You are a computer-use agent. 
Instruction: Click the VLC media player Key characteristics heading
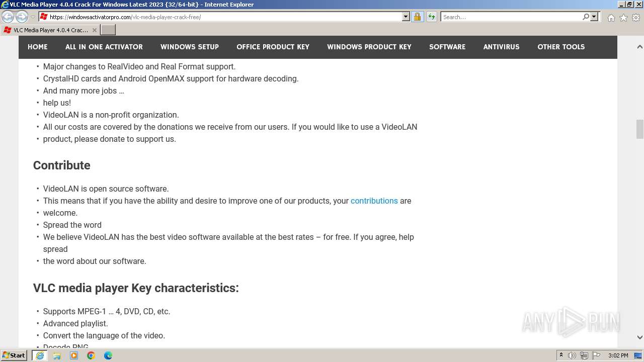coord(136,288)
